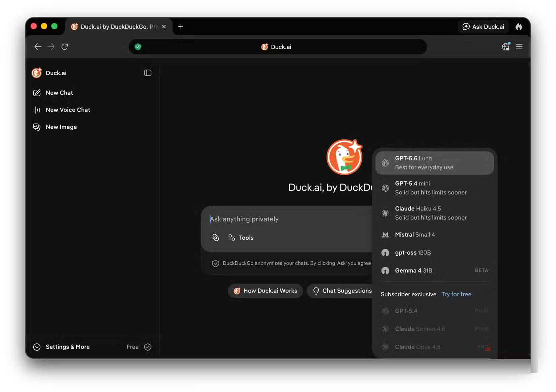Select the Claude Haiku 4.5 model
The height and width of the screenshot is (392, 556).
[x=435, y=213]
